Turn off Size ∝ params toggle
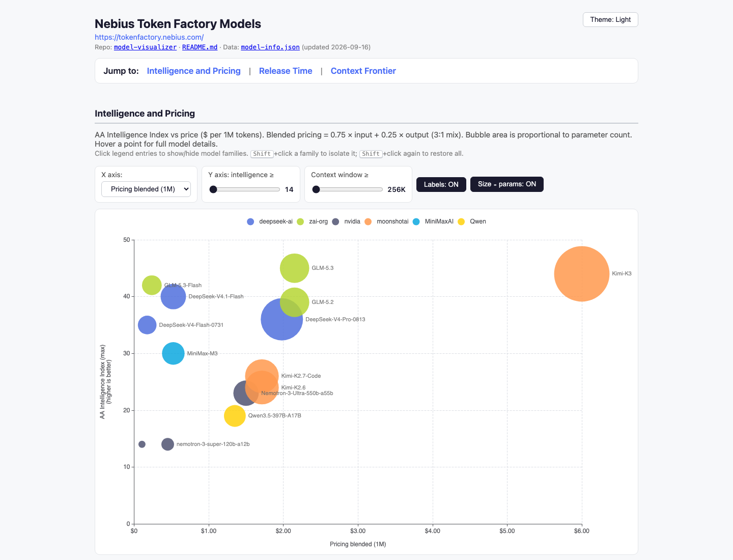Screen dimensions: 733x560 (507, 184)
